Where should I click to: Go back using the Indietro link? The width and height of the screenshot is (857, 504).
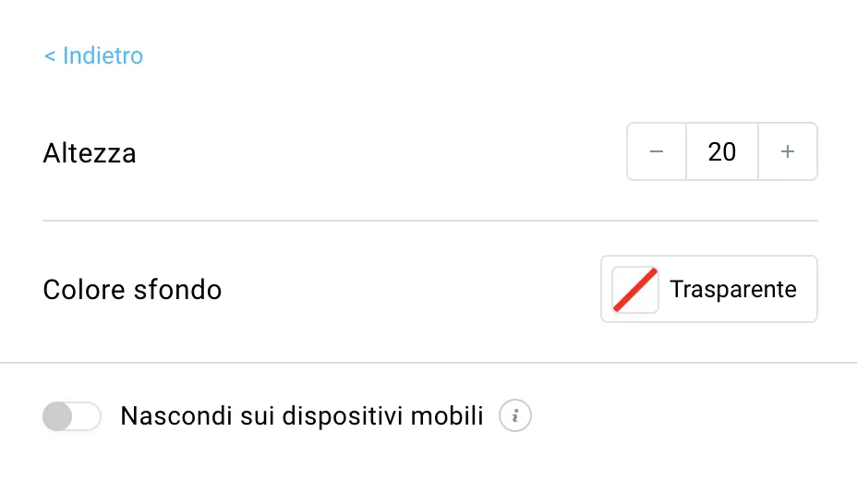pyautogui.click(x=93, y=55)
